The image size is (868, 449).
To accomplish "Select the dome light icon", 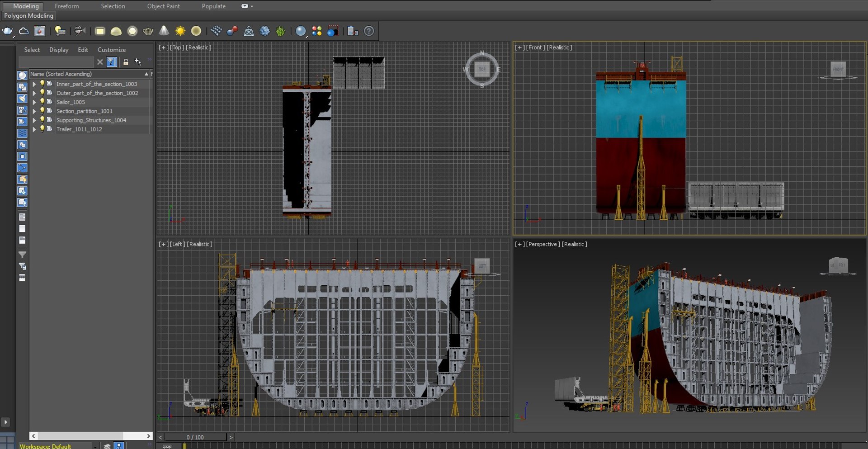I will pos(116,31).
